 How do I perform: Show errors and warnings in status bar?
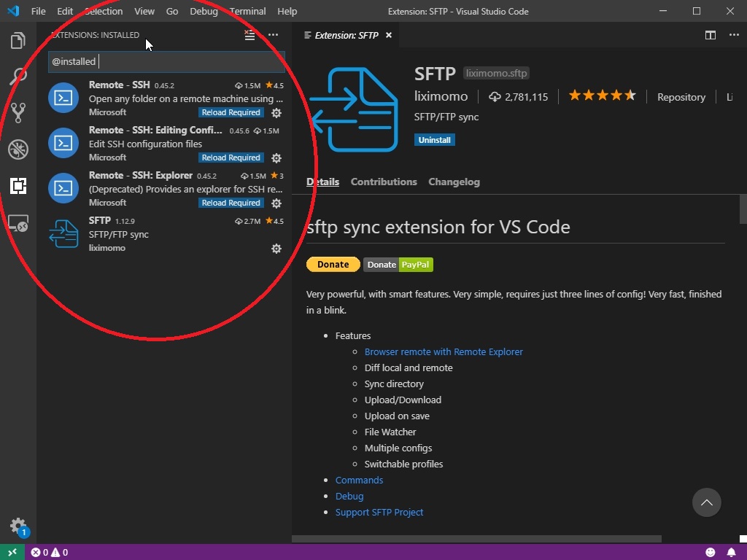[50, 553]
